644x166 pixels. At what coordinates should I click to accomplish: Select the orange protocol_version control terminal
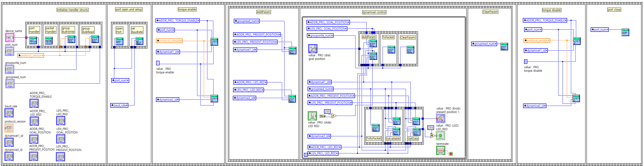pyautogui.click(x=9, y=128)
